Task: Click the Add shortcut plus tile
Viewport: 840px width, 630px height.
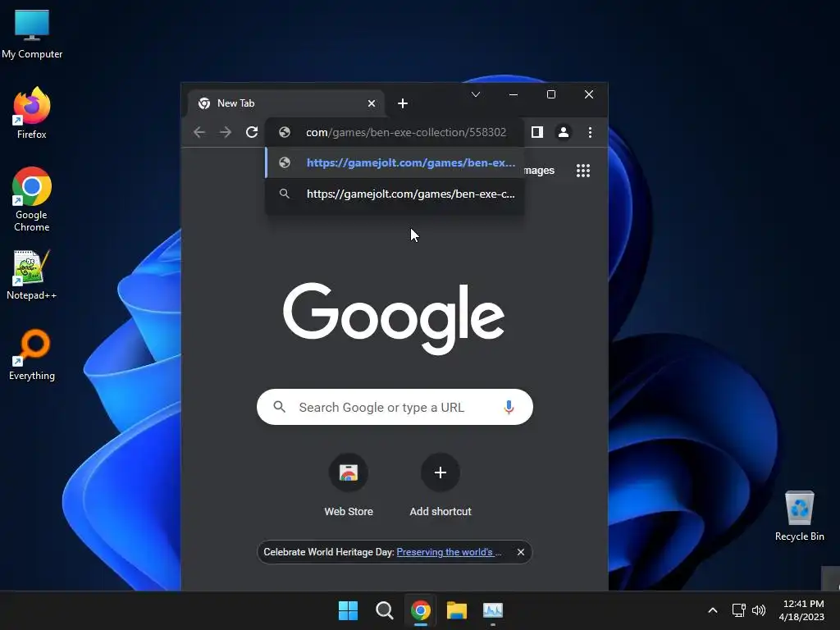Action: [441, 486]
